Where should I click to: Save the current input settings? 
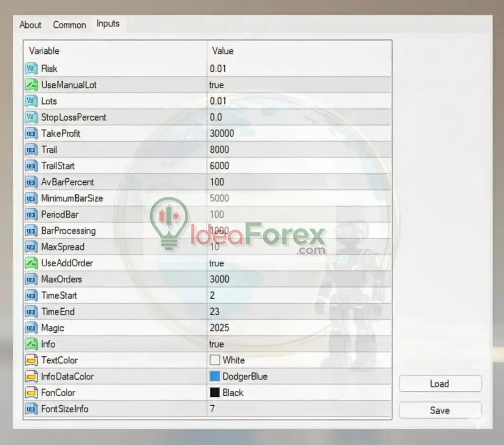[x=440, y=410]
